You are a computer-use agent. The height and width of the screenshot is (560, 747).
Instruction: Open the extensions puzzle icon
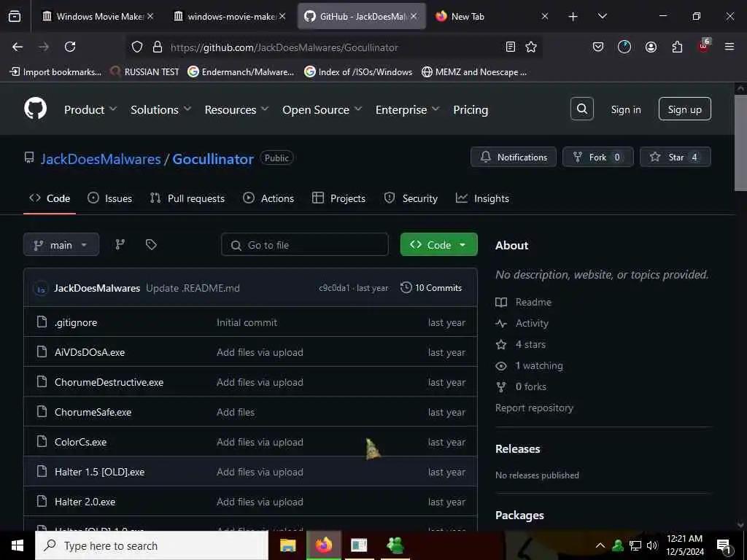[x=677, y=47]
